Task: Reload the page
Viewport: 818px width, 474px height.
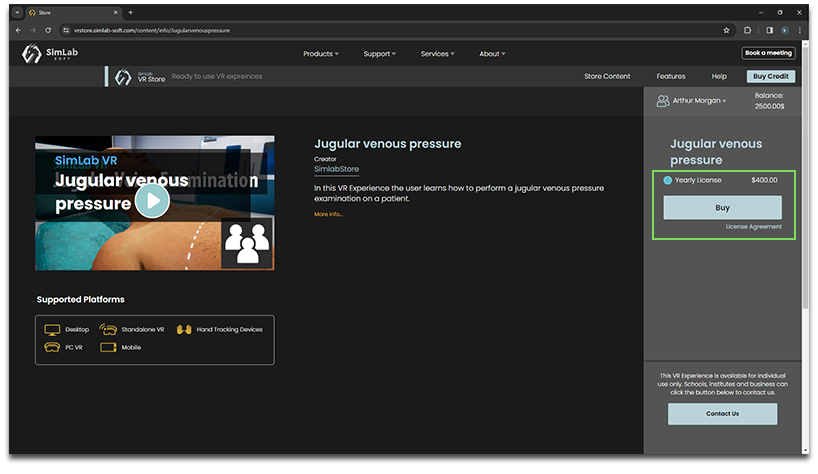Action: 48,30
